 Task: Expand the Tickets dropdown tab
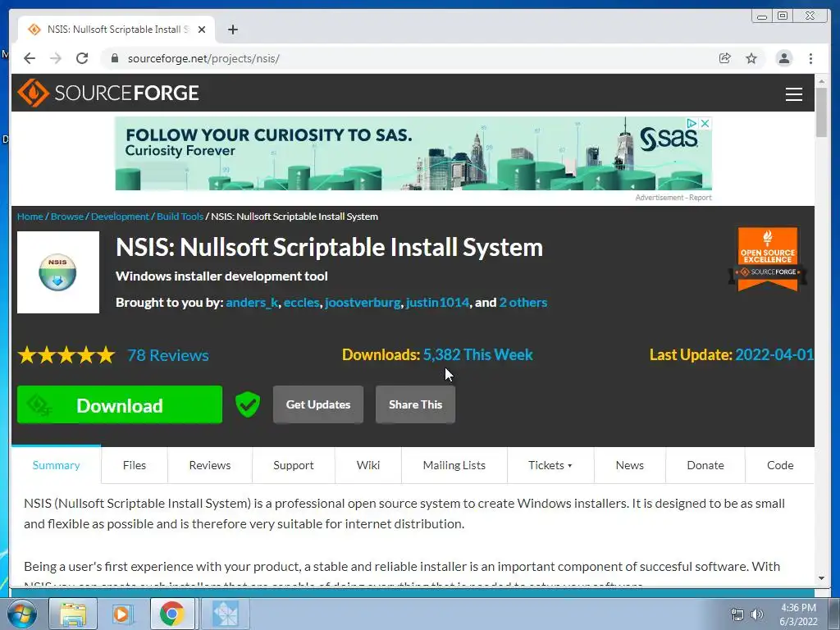(550, 465)
